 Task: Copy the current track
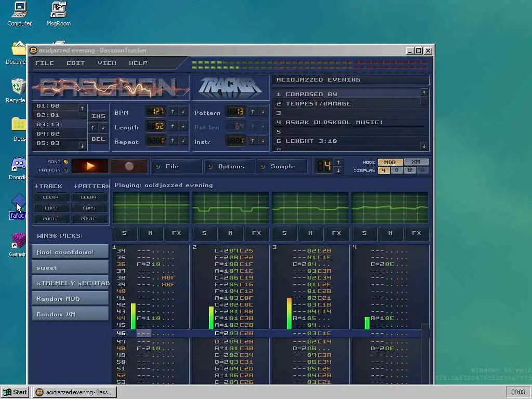click(x=51, y=208)
